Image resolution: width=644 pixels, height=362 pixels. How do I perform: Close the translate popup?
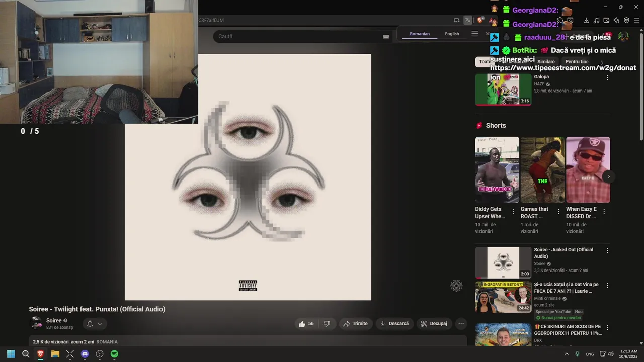pyautogui.click(x=487, y=34)
